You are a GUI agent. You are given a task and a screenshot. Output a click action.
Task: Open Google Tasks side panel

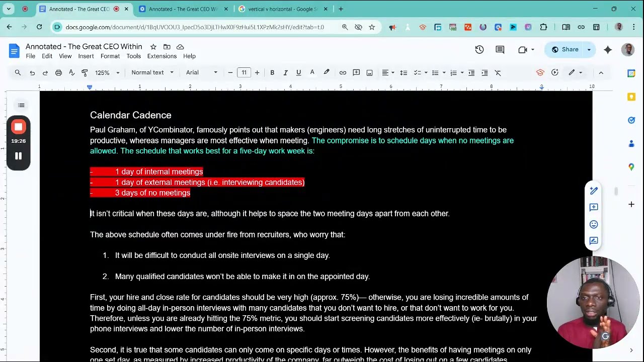pyautogui.click(x=631, y=120)
